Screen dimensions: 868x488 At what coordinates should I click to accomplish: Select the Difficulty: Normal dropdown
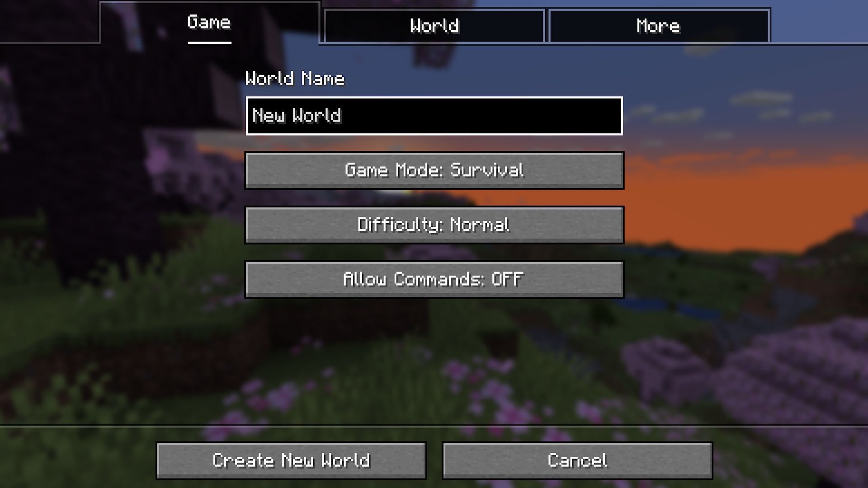tap(434, 225)
